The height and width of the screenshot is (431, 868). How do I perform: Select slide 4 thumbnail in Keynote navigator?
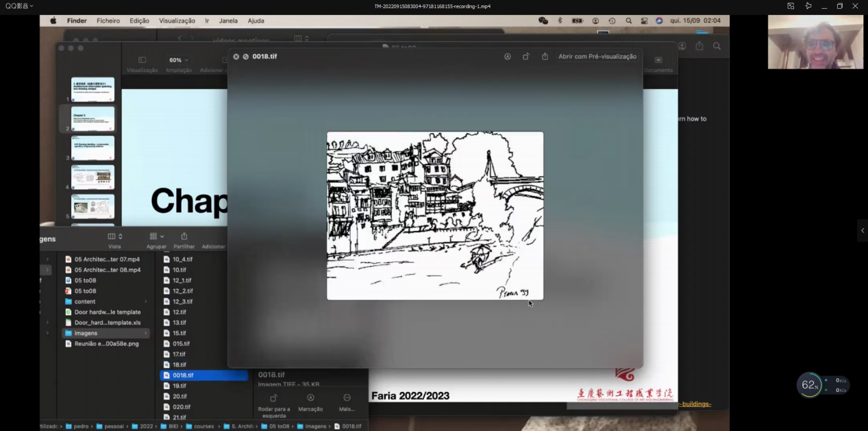tap(92, 177)
